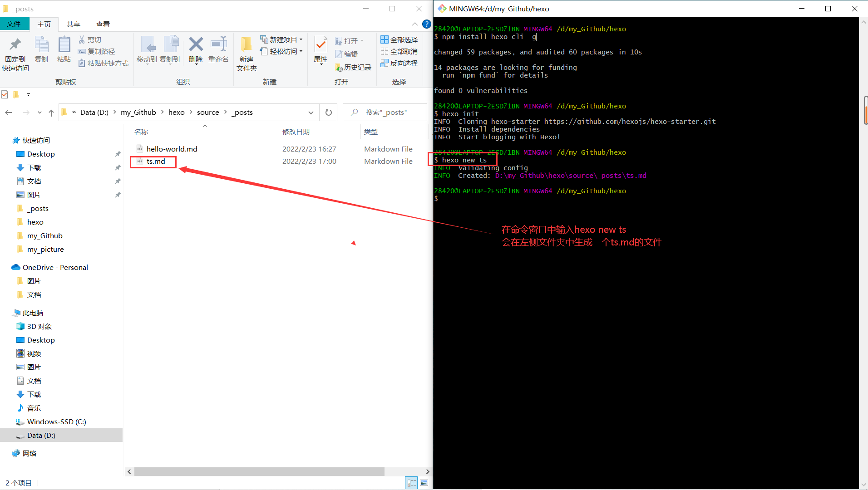Image resolution: width=868 pixels, height=490 pixels.
Task: Select the hello-world.md file
Action: pyautogui.click(x=172, y=149)
